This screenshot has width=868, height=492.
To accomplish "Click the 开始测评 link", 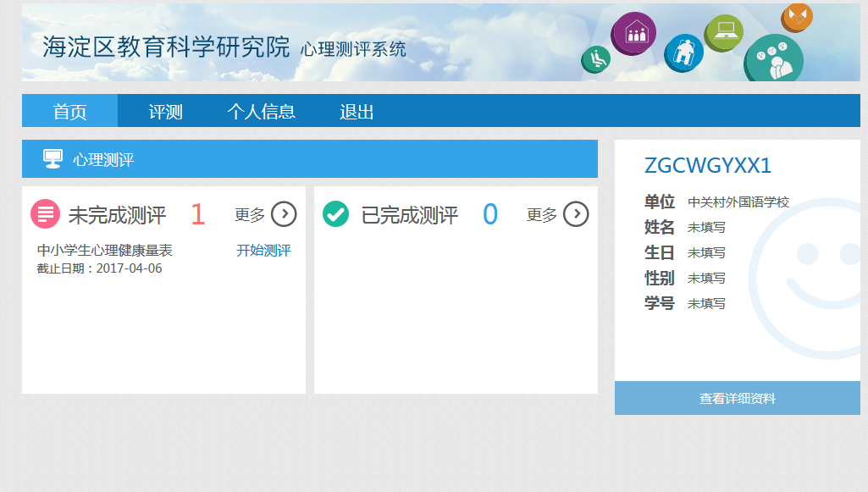I will pos(263,250).
